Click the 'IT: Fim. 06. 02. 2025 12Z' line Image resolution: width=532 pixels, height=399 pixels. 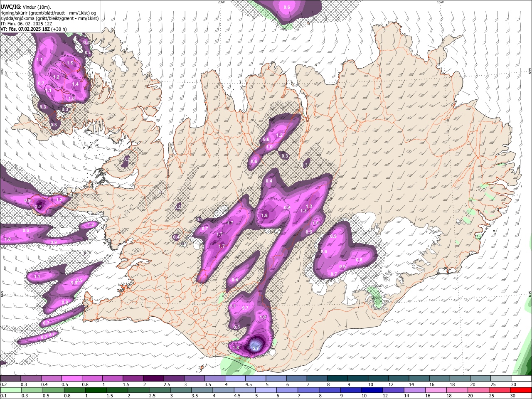click(x=27, y=24)
